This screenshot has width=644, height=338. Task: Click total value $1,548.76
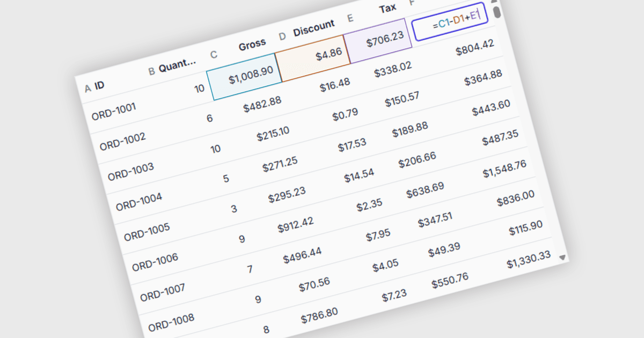tap(504, 170)
